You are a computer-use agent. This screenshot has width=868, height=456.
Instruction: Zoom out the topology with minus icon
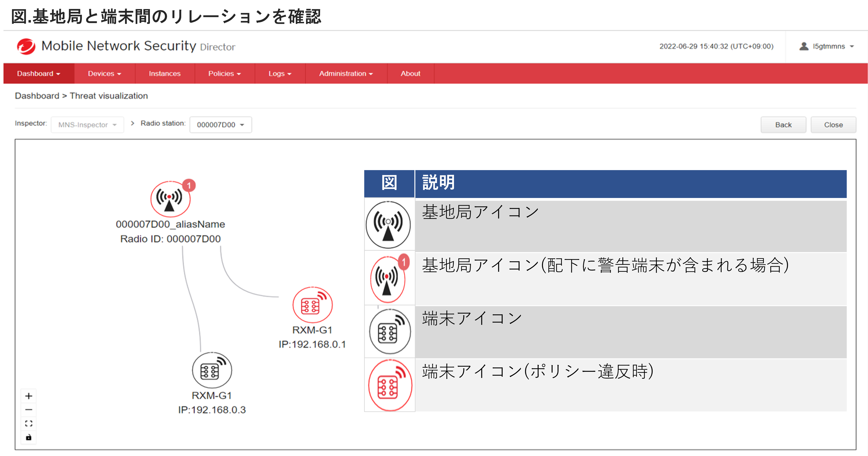[29, 409]
